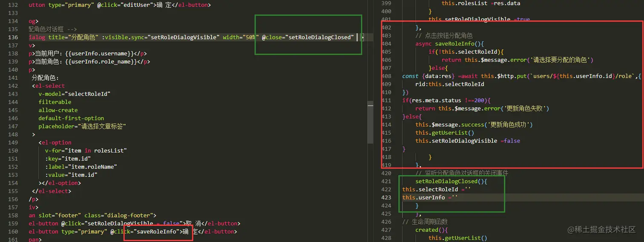Click if(!this.selectRoleId){ line
This screenshot has height=242, width=644.
tap(466, 52)
